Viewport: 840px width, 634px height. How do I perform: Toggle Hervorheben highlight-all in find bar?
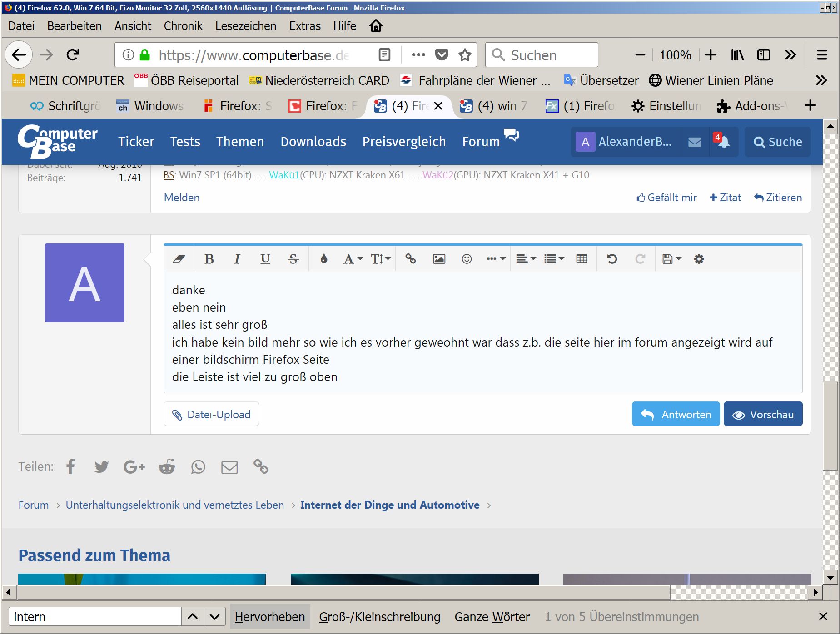pos(270,617)
